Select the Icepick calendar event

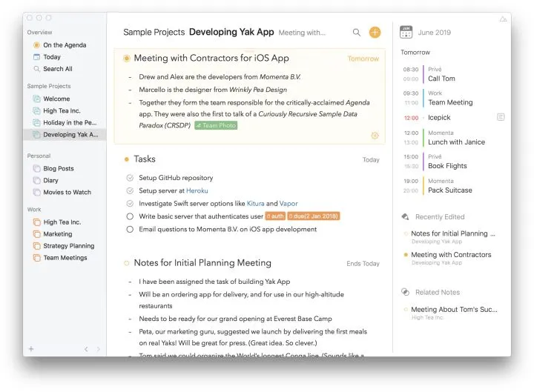click(x=439, y=117)
